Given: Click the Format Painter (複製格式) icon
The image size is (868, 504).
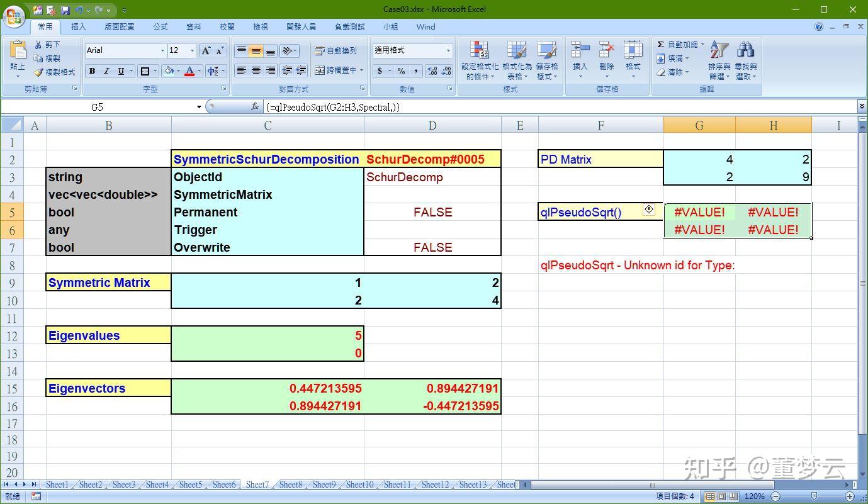Looking at the screenshot, I should pyautogui.click(x=37, y=71).
